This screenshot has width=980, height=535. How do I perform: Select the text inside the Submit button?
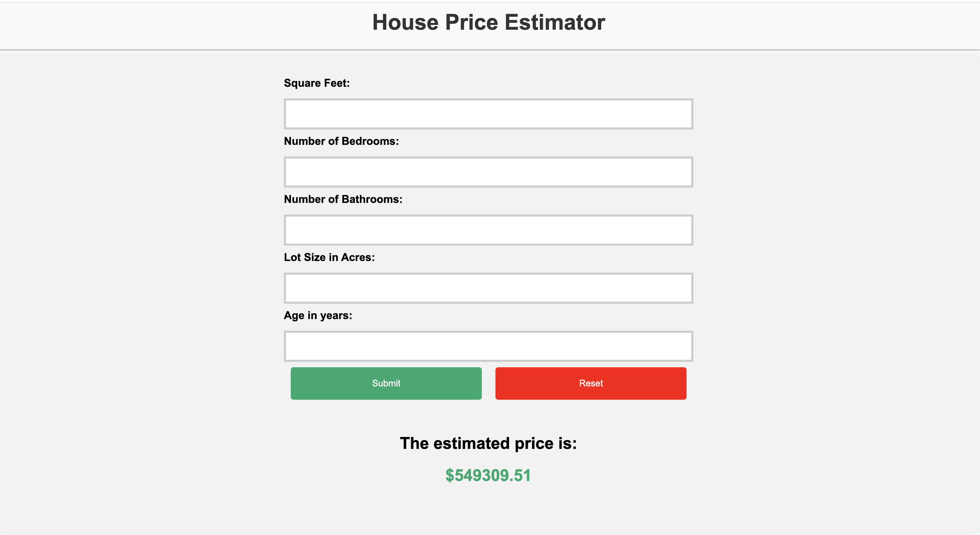(386, 383)
